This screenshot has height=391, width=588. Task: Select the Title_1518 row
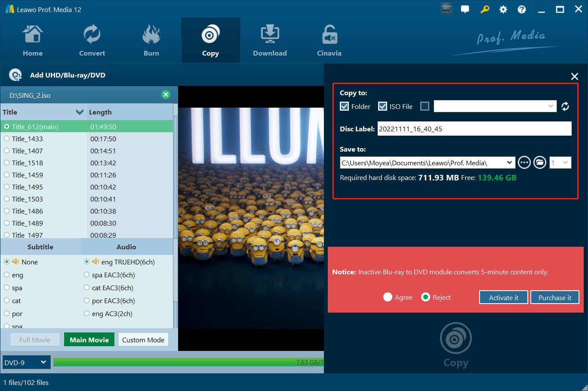tap(86, 163)
